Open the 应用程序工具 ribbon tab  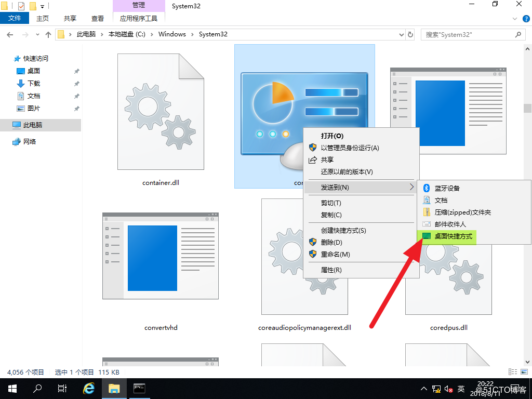[x=138, y=18]
